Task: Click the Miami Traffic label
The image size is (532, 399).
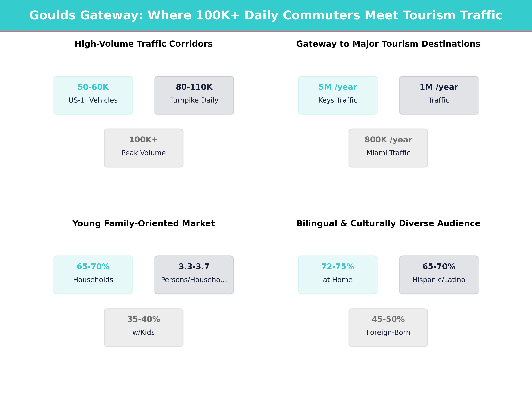Action: 388,153
